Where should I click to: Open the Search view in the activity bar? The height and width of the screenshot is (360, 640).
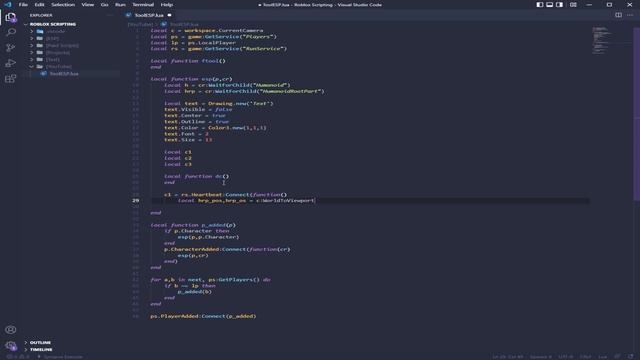[x=11, y=32]
